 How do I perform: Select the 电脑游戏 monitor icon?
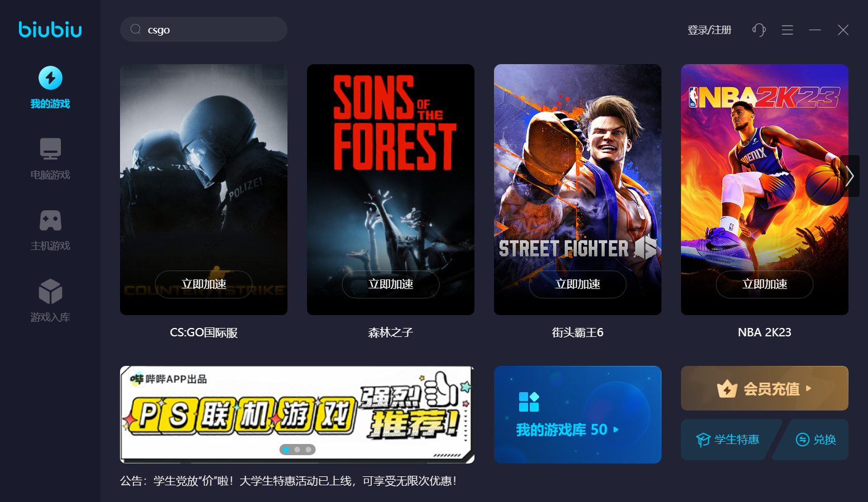50,149
